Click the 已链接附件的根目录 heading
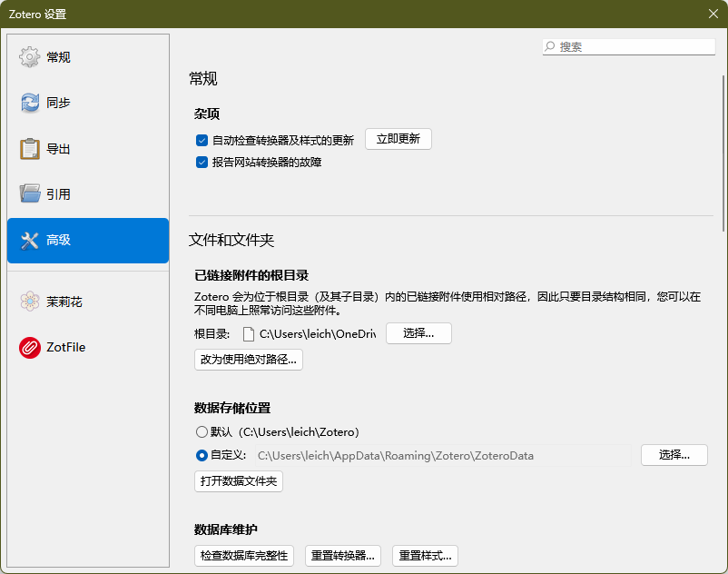 (251, 275)
